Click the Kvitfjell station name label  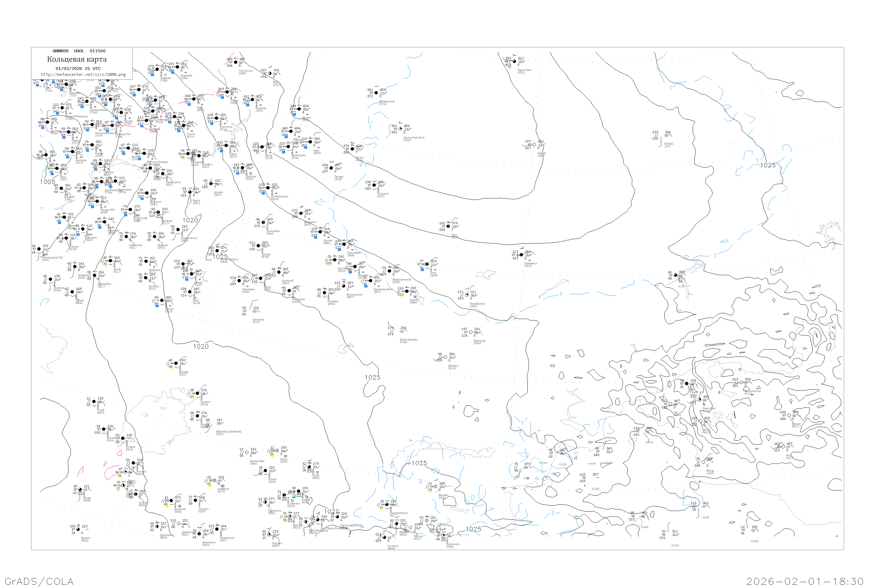[669, 144]
